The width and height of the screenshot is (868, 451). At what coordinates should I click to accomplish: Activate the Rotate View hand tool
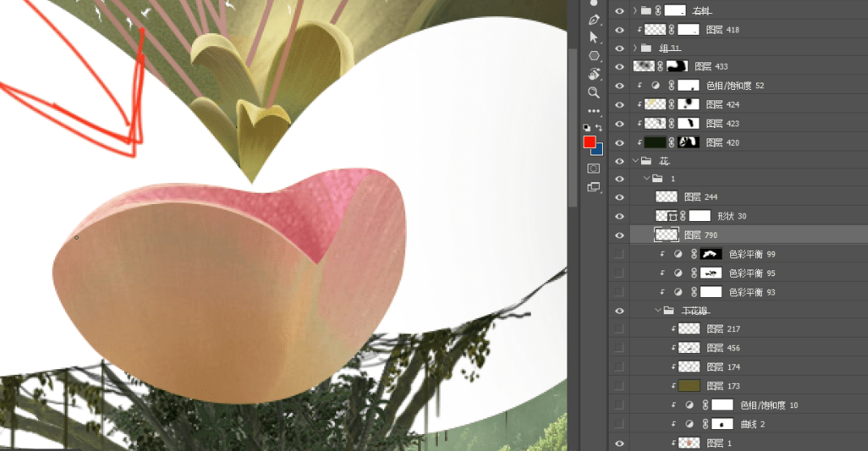(594, 74)
